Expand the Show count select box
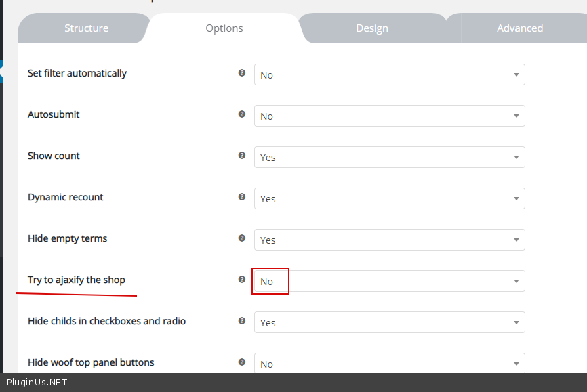 tap(389, 157)
